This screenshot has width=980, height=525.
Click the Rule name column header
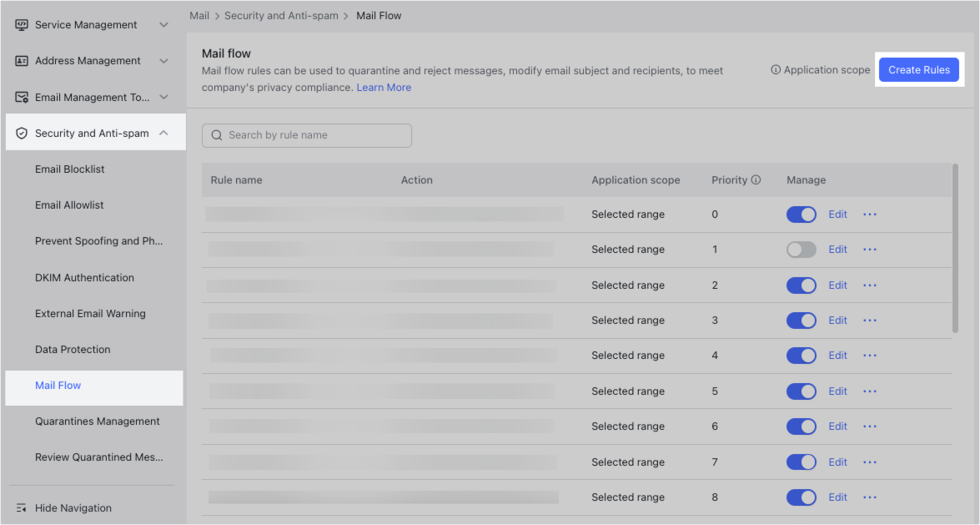pos(236,179)
